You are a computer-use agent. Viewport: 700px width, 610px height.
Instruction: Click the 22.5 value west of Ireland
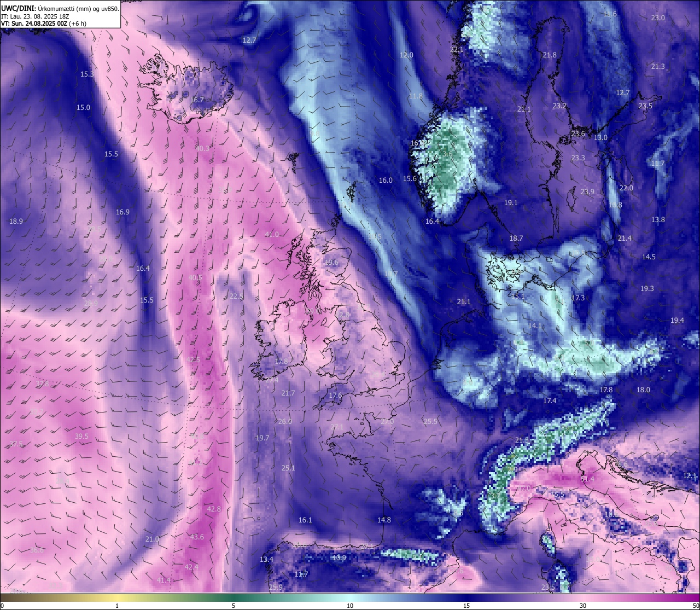(236, 296)
